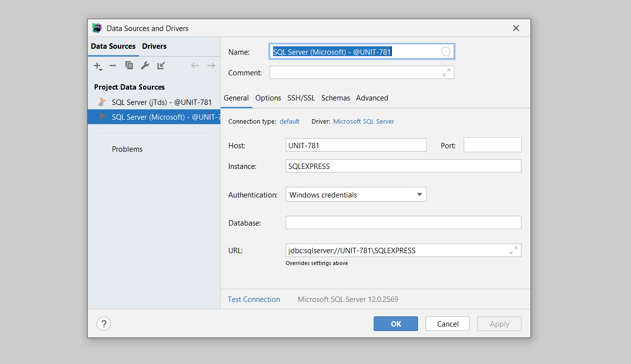Select the Problems item in sidebar
631x364 pixels.
point(127,149)
